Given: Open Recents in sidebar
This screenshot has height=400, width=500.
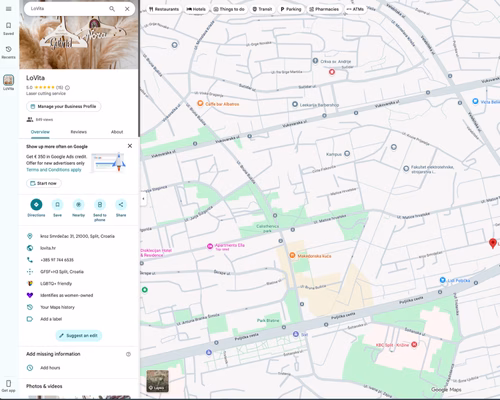Looking at the screenshot, I should coord(9,52).
